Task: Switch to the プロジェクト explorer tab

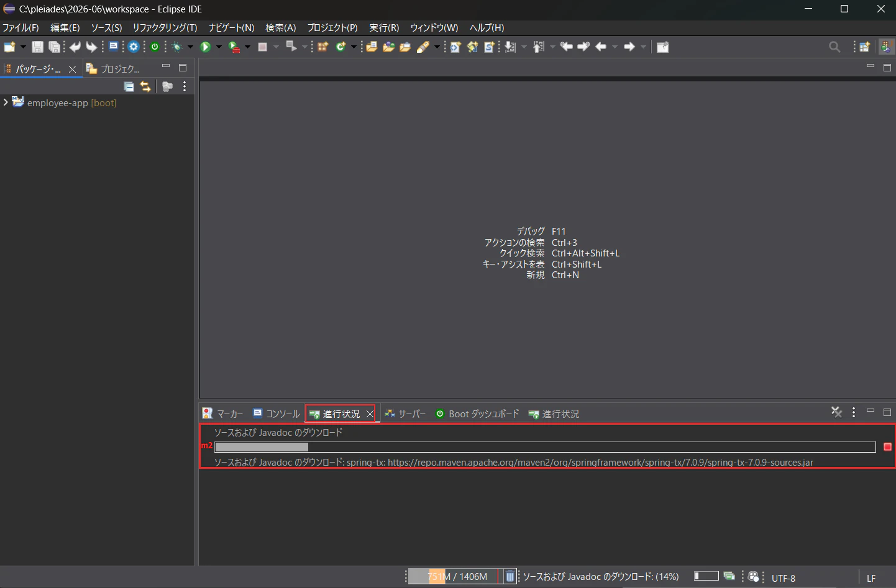Action: (x=114, y=69)
